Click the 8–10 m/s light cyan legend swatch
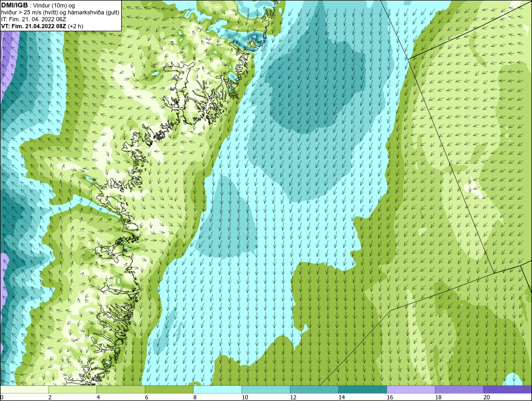 (x=218, y=389)
